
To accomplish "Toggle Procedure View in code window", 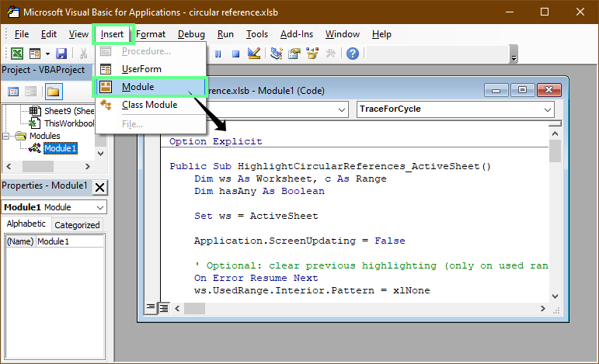I will 151,307.
